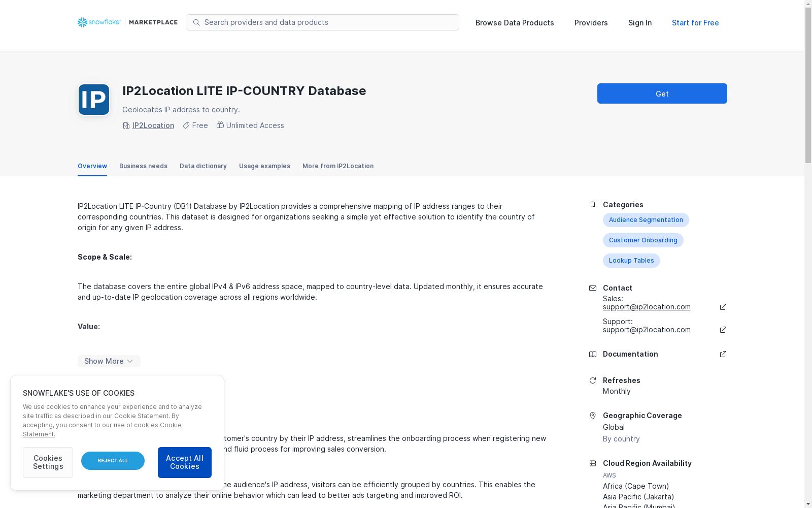812x508 pixels.
Task: Click the Free price tag icon
Action: click(186, 125)
